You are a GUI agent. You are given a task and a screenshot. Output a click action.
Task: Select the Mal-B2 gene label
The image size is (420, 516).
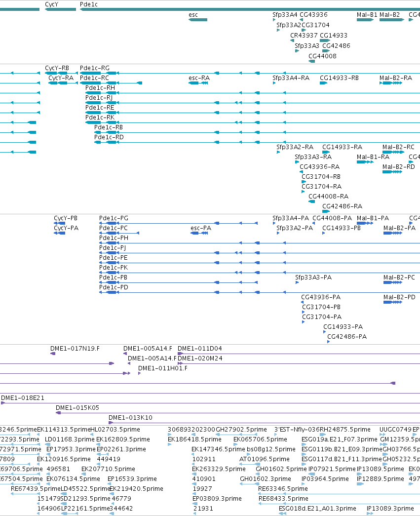[x=390, y=14]
